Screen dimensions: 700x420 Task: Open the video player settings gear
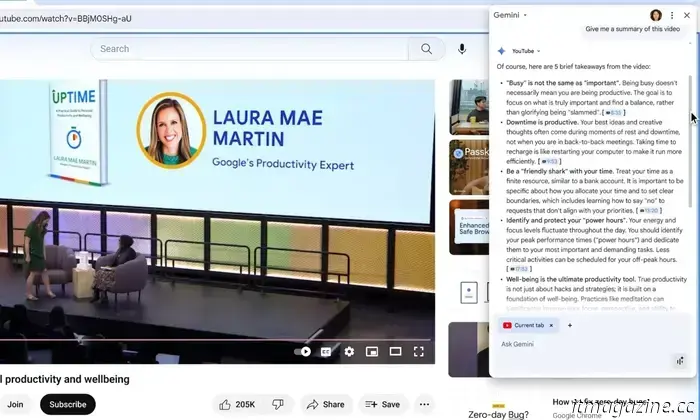(x=349, y=352)
